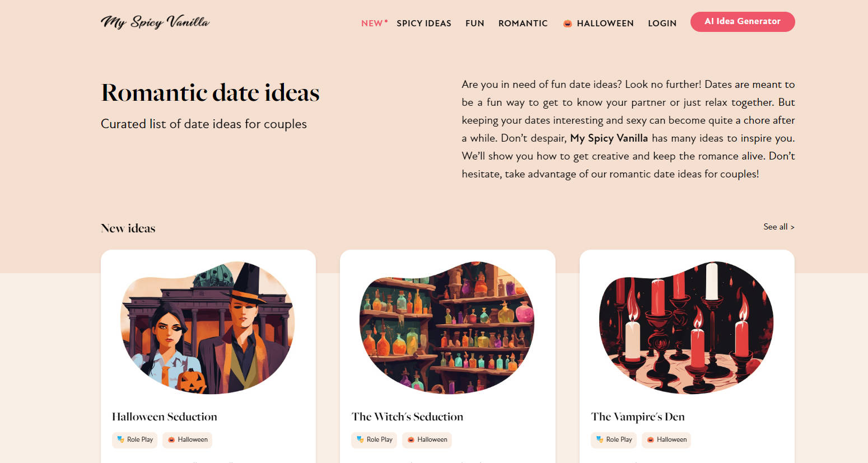Image resolution: width=868 pixels, height=463 pixels.
Task: Click pumpkin icon on Vampire's Den Halloween tag
Action: 651,439
